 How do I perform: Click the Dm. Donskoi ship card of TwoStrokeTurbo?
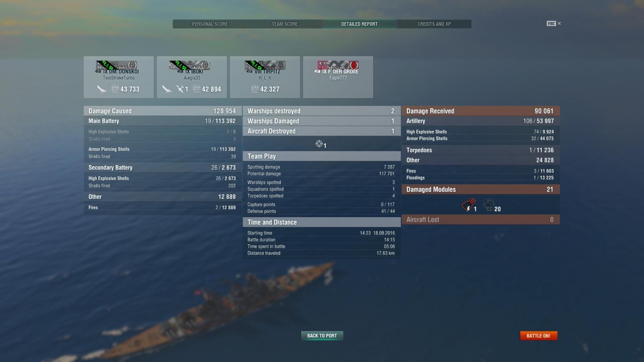click(119, 77)
